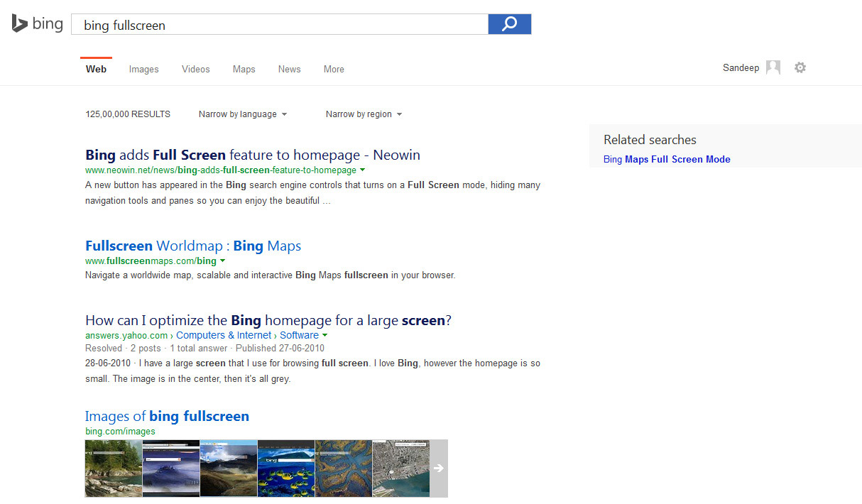Switch to the Videos tab
Image resolution: width=862 pixels, height=504 pixels.
[196, 70]
